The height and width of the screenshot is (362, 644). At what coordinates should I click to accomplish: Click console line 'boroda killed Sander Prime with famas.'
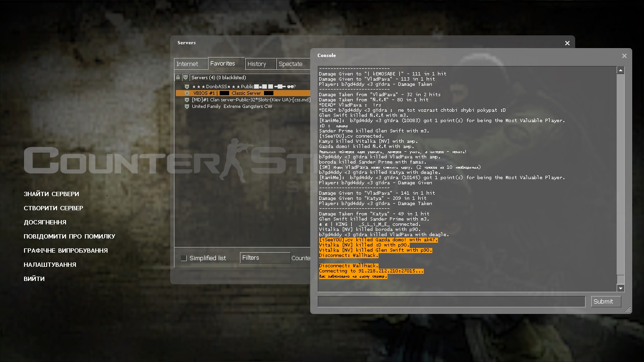coord(372,162)
